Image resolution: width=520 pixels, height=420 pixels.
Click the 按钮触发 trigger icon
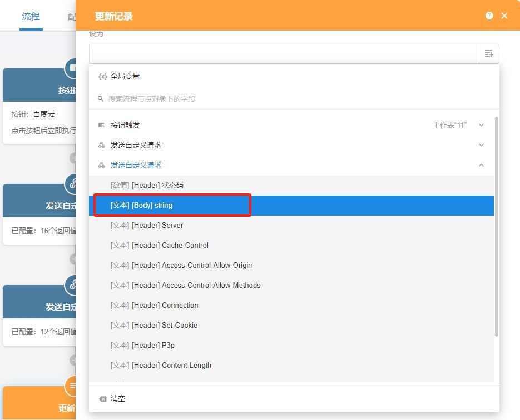pyautogui.click(x=100, y=124)
